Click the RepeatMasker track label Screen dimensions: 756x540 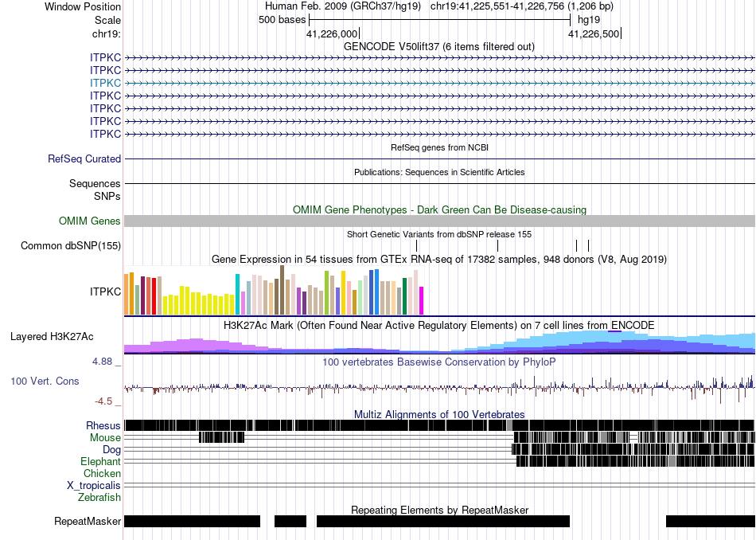point(88,521)
